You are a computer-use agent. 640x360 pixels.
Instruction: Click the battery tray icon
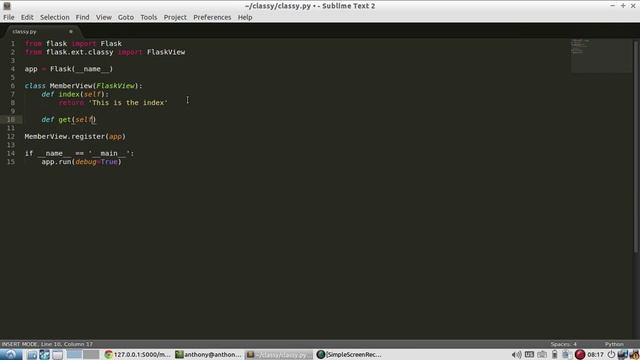[554, 355]
